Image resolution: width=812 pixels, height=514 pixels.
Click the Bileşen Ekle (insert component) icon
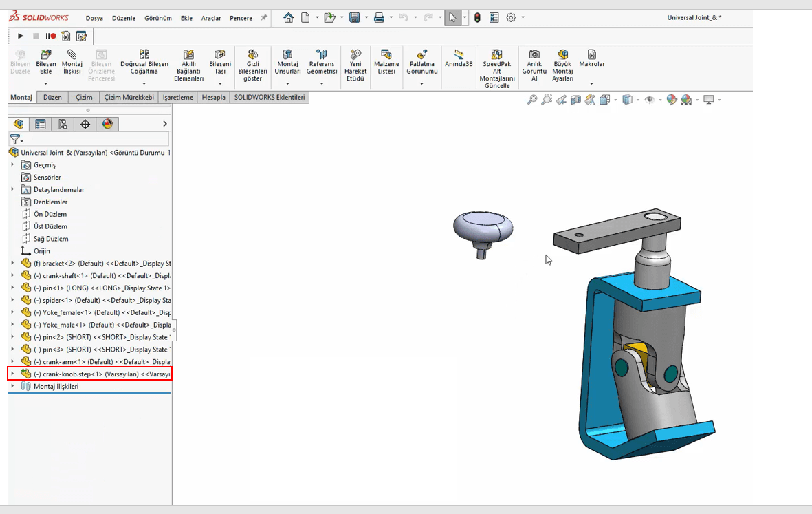(x=45, y=54)
